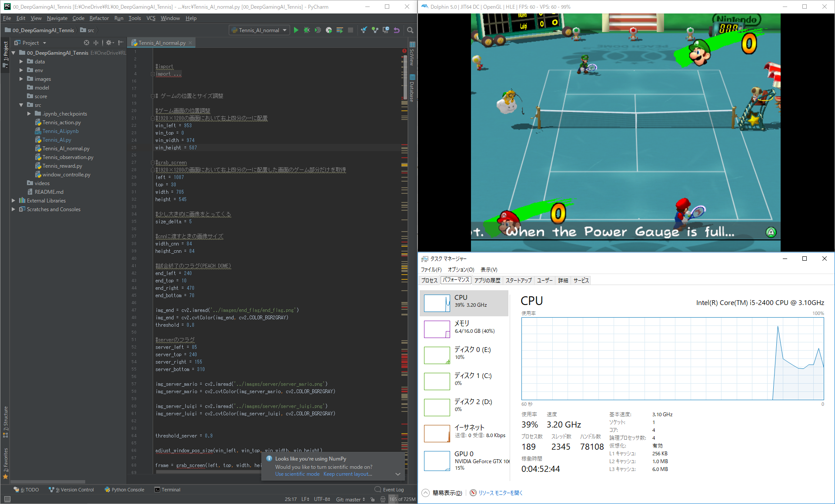Open the リソース モニターを開く link
Screen dimensions: 835x504
click(x=500, y=493)
